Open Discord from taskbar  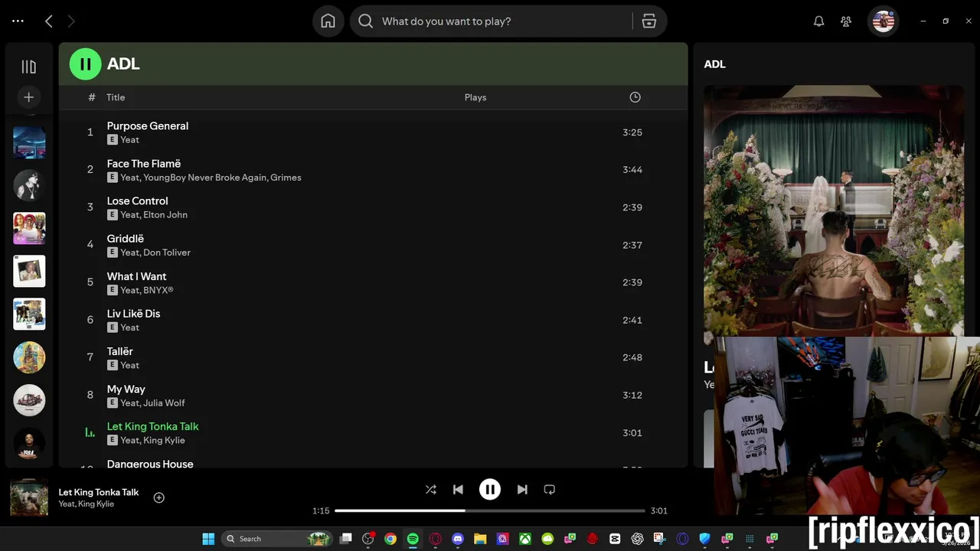click(458, 539)
